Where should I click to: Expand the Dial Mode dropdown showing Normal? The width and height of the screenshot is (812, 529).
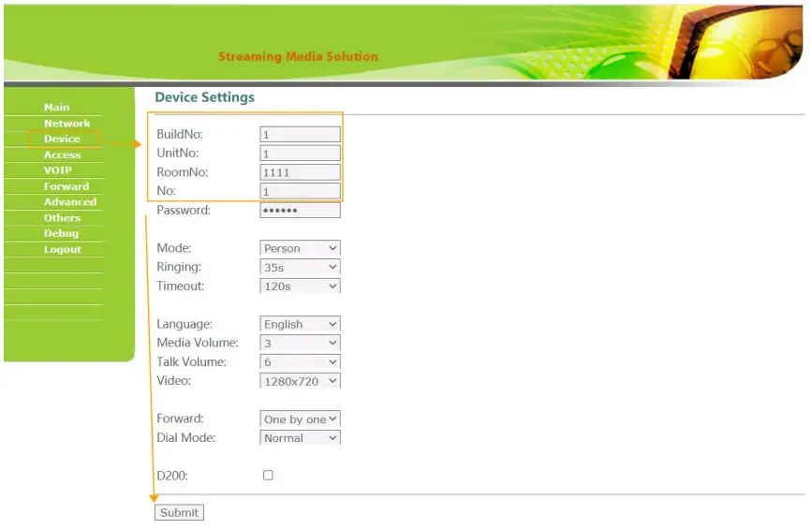click(300, 438)
